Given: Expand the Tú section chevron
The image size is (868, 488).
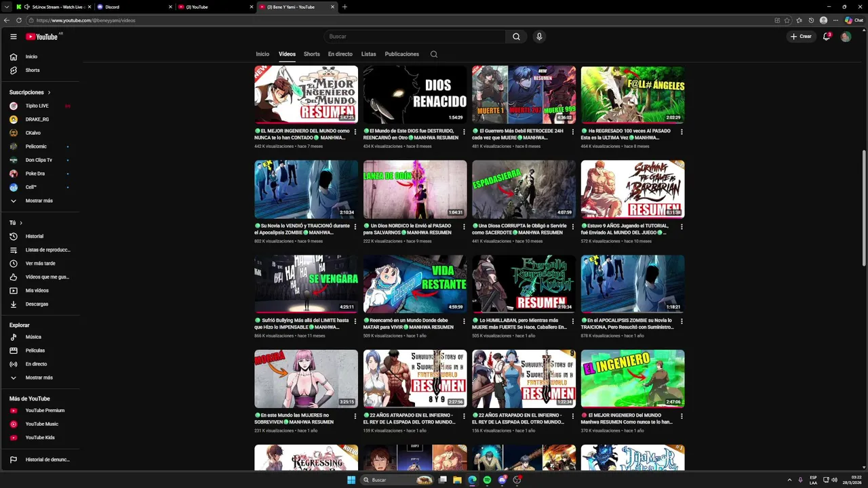Looking at the screenshot, I should tap(21, 223).
